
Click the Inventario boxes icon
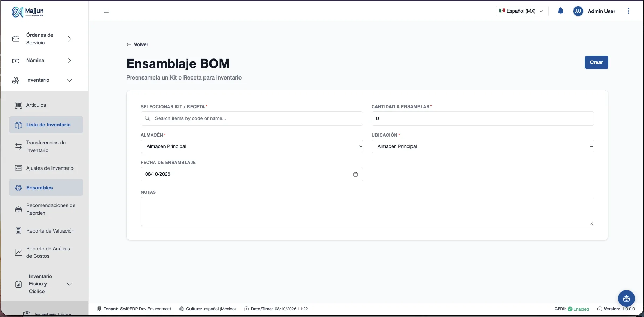[16, 80]
